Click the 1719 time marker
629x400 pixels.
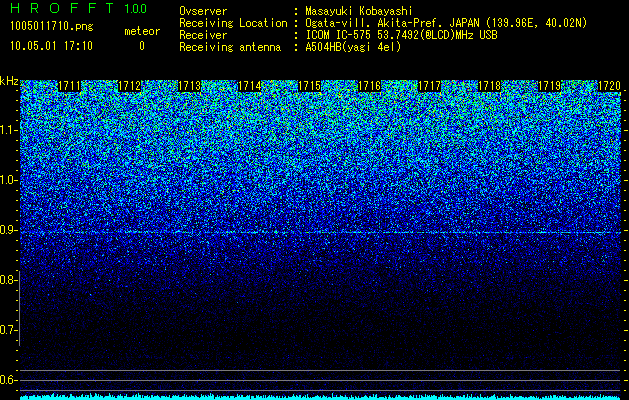tap(549, 86)
